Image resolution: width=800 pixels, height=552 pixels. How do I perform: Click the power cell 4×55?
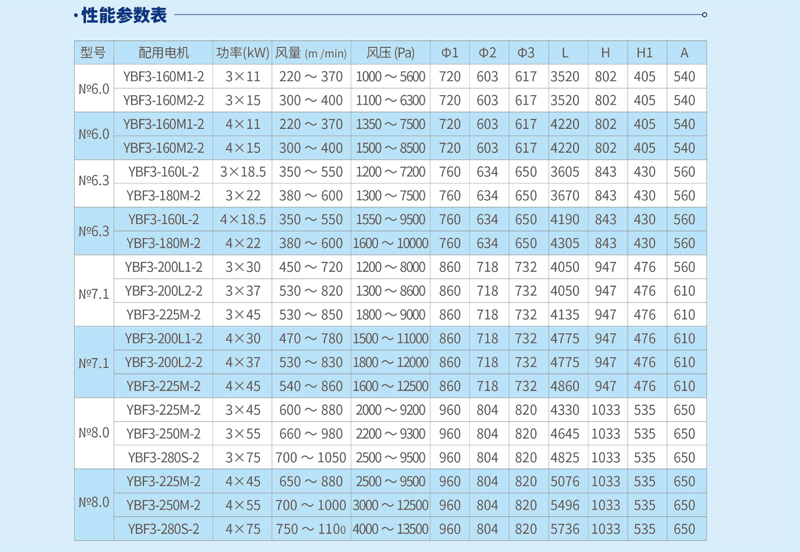[x=242, y=505]
